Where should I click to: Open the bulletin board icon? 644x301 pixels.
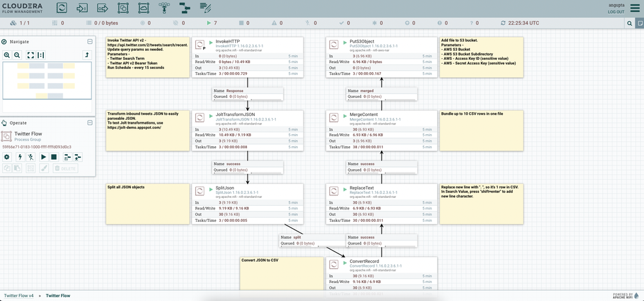point(640,23)
